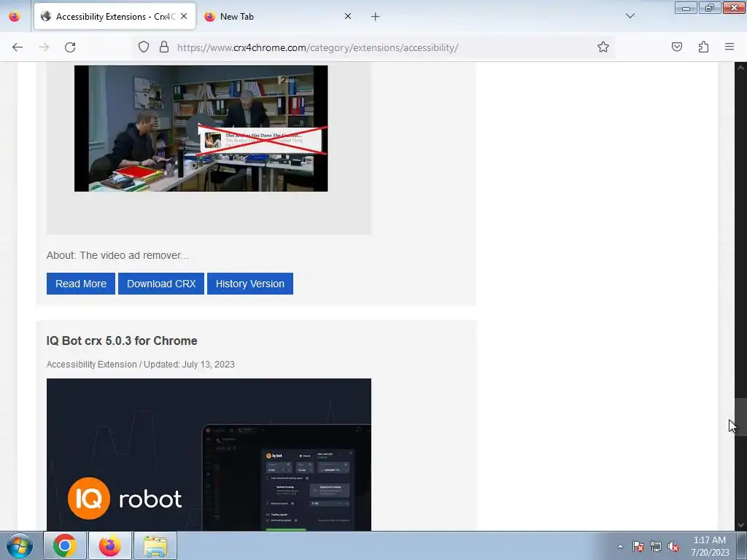Viewport: 747px width, 560px height.
Task: Click Read More button
Action: 81,284
